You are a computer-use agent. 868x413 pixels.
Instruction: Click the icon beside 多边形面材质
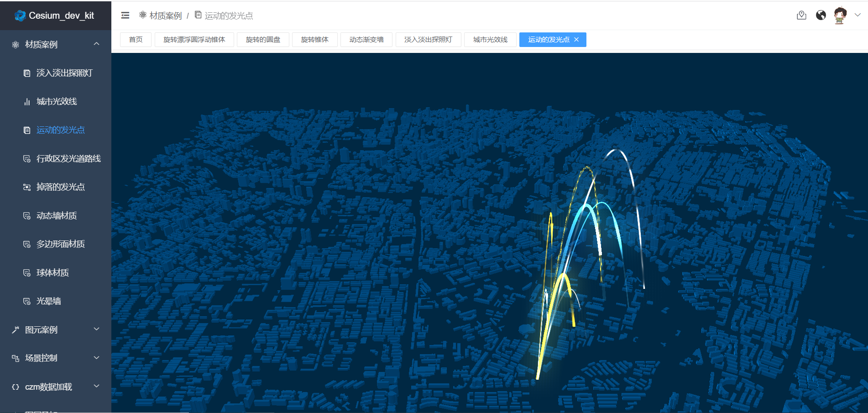[x=27, y=244]
